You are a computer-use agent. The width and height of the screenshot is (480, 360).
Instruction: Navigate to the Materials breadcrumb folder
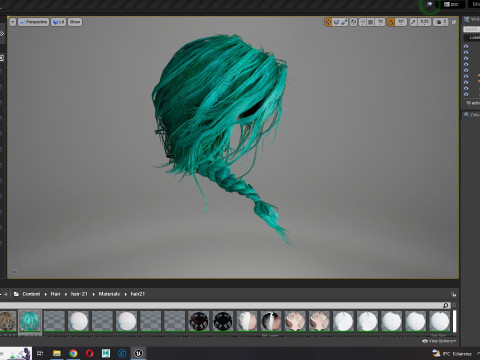pyautogui.click(x=109, y=294)
